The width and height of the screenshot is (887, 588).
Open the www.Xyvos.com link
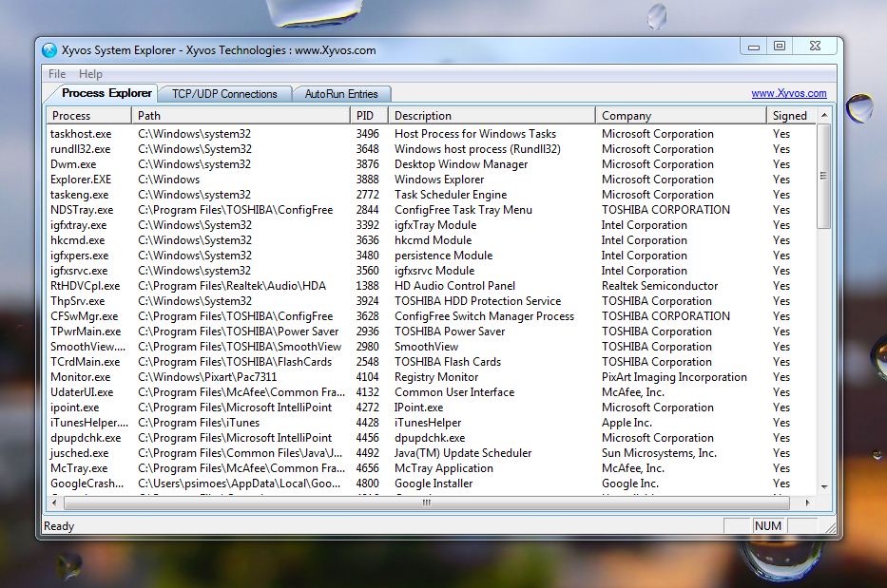tap(788, 93)
